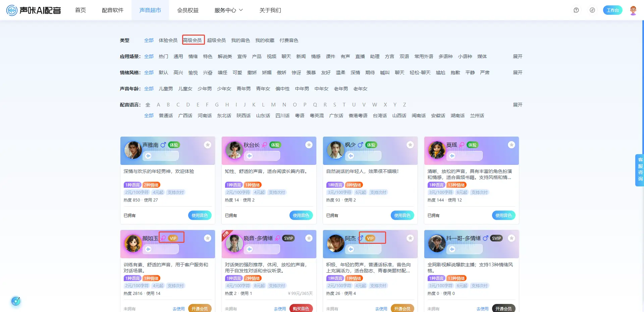Viewport: 644px width, 312px height.
Task: Click 使用音色 button for 枫少
Action: pos(402,215)
